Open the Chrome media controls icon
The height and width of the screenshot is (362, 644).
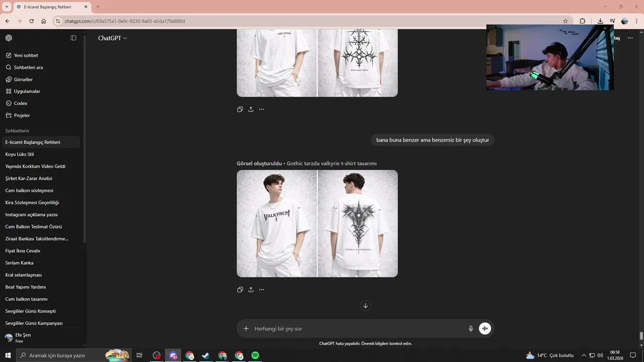(x=612, y=21)
